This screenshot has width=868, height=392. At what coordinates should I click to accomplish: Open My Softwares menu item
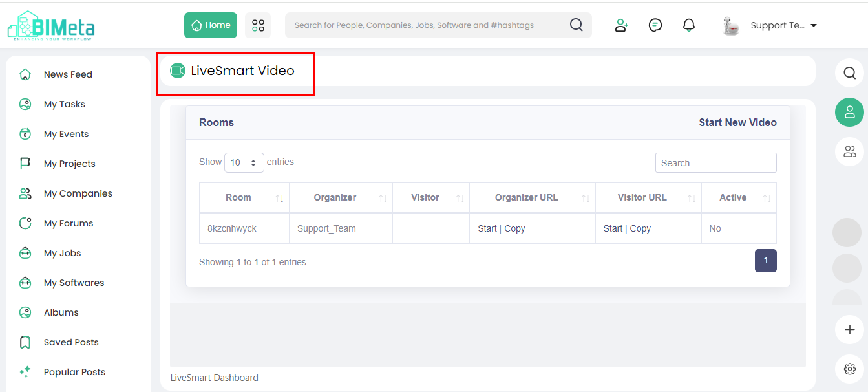pyautogui.click(x=74, y=283)
